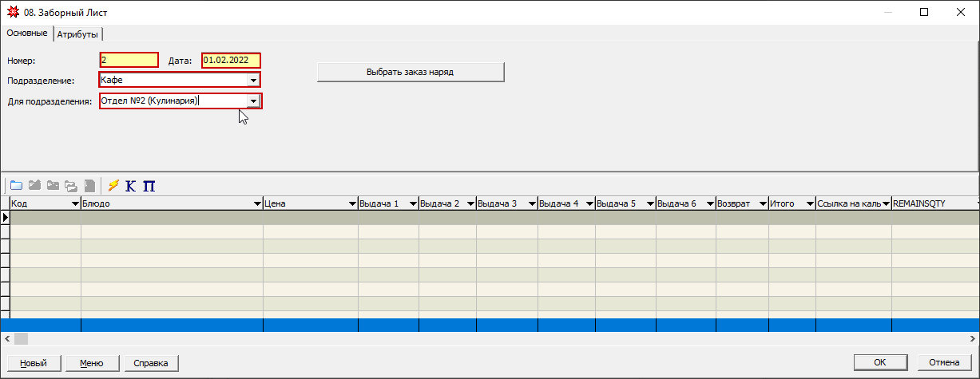Image resolution: width=980 pixels, height=379 pixels.
Task: Click the horizontal scrollbar left arrow
Action: point(7,339)
